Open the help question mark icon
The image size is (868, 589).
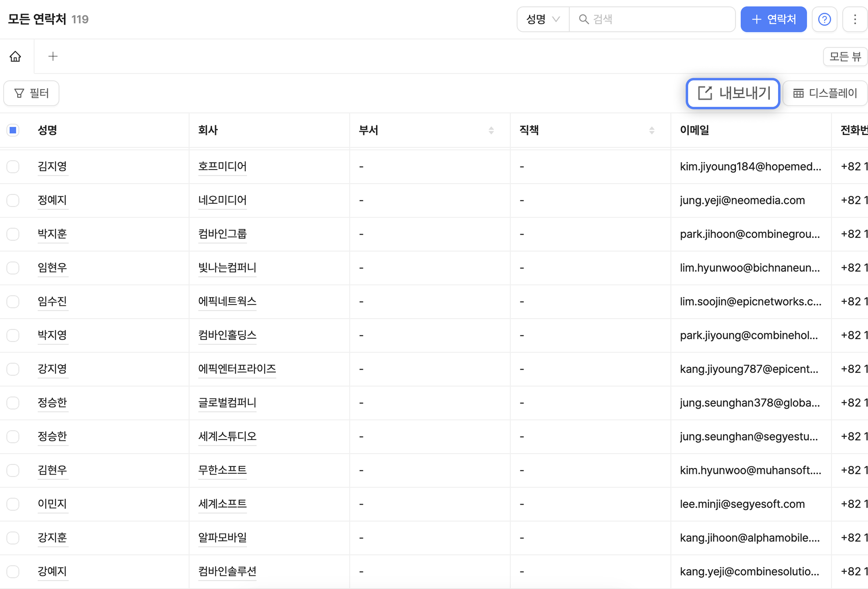tap(824, 20)
